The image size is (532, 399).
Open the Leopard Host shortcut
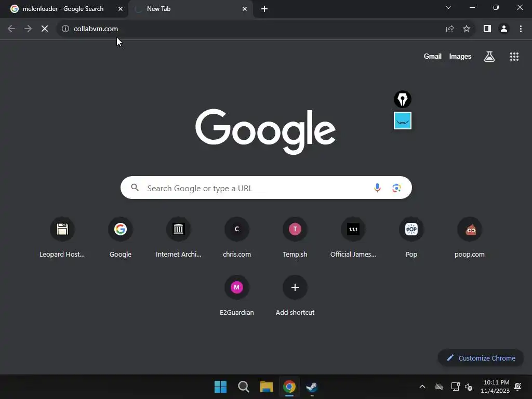tap(62, 238)
